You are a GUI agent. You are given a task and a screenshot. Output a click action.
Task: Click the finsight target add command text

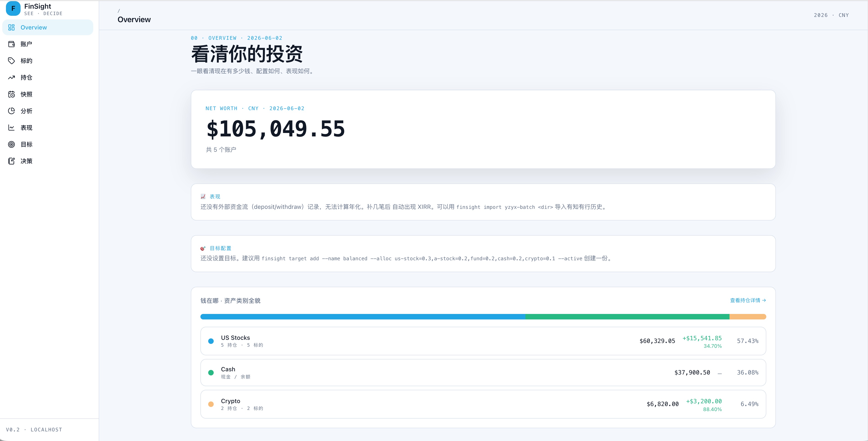click(x=422, y=259)
